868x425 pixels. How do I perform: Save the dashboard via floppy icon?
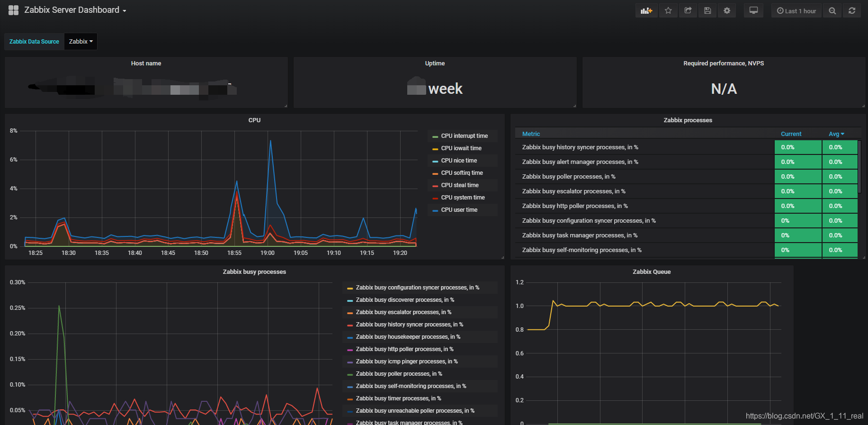(707, 10)
